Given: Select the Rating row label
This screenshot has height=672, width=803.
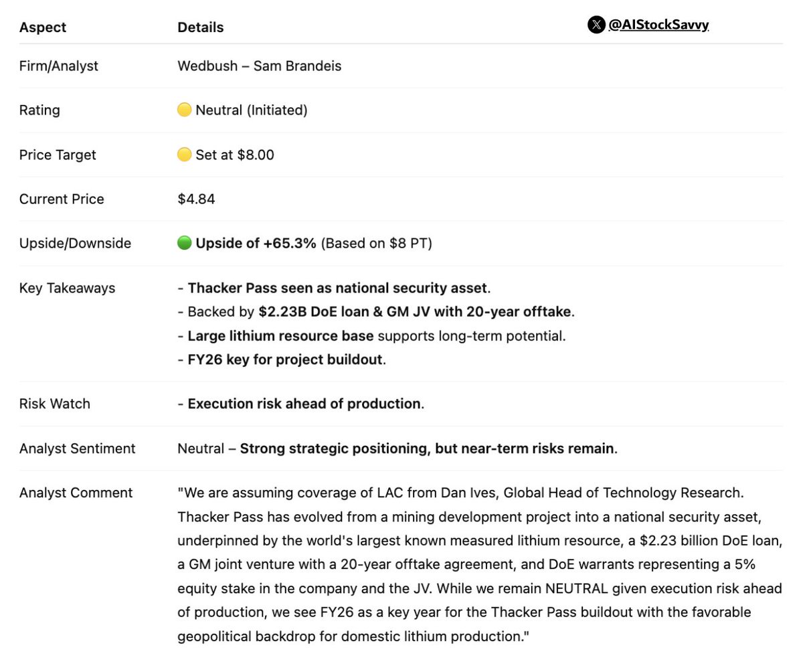Looking at the screenshot, I should pos(39,110).
